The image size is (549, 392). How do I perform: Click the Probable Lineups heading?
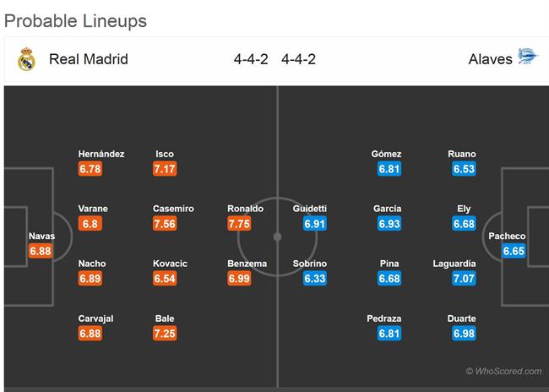point(76,21)
